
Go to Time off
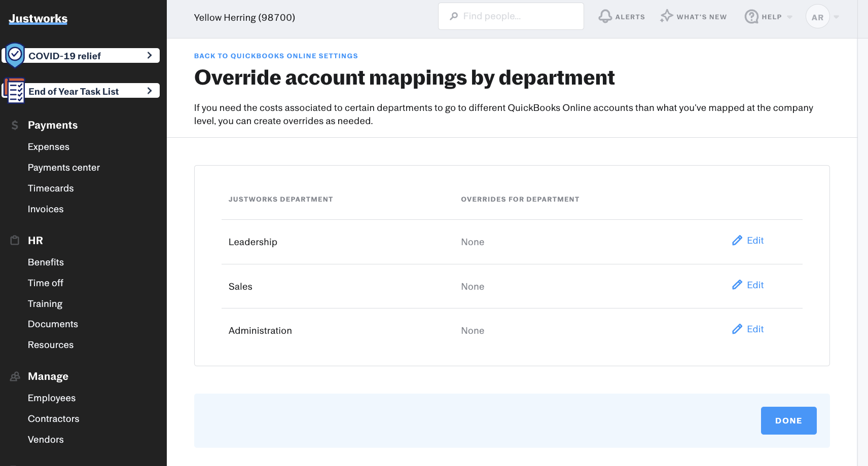pyautogui.click(x=46, y=283)
